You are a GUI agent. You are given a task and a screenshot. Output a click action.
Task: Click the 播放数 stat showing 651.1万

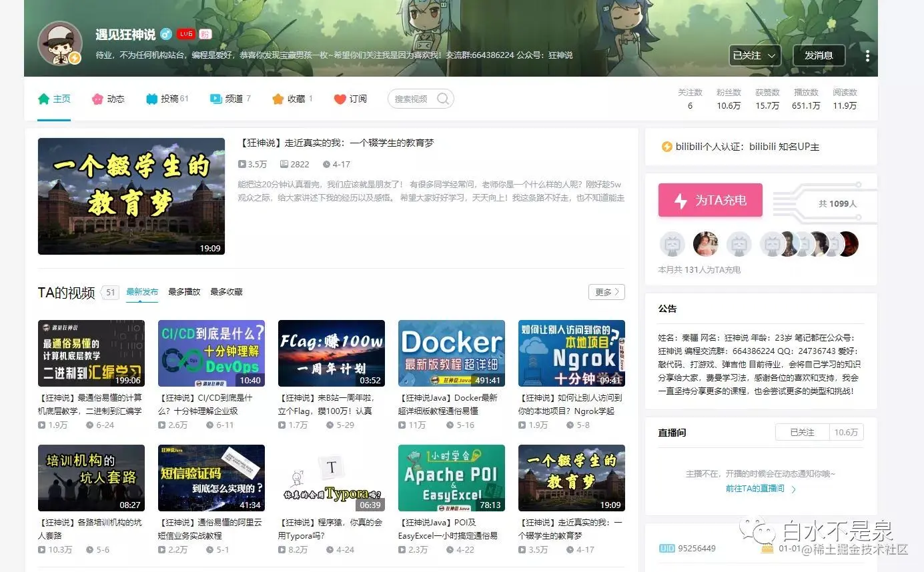(806, 99)
